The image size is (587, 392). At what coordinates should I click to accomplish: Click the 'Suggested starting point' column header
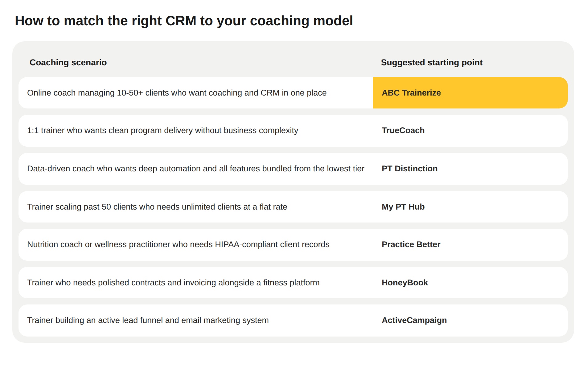pos(432,63)
